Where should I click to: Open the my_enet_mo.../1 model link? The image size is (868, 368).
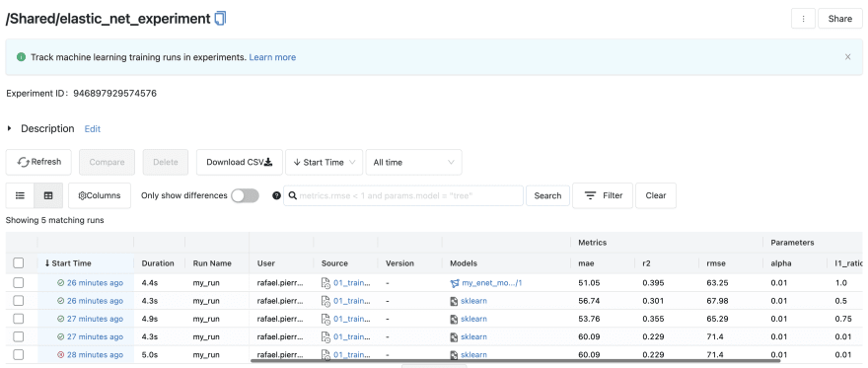(492, 283)
